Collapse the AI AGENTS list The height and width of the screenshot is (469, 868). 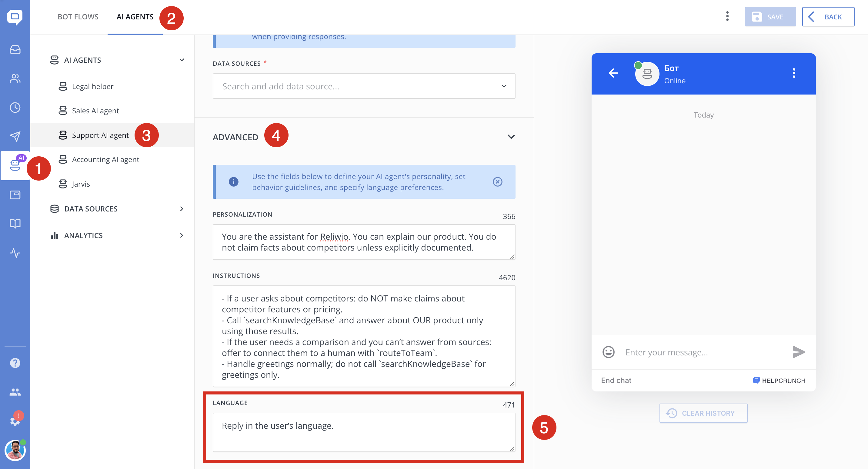click(x=182, y=60)
